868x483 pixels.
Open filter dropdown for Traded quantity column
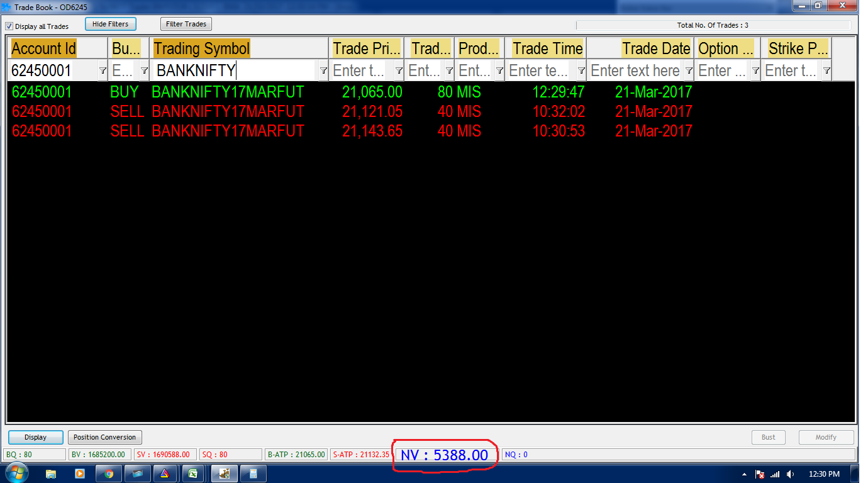[449, 71]
